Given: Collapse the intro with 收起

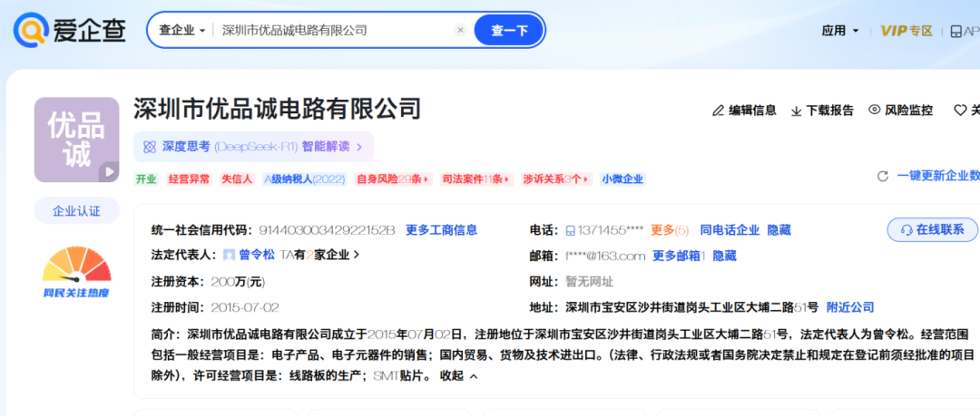Looking at the screenshot, I should pos(459,376).
